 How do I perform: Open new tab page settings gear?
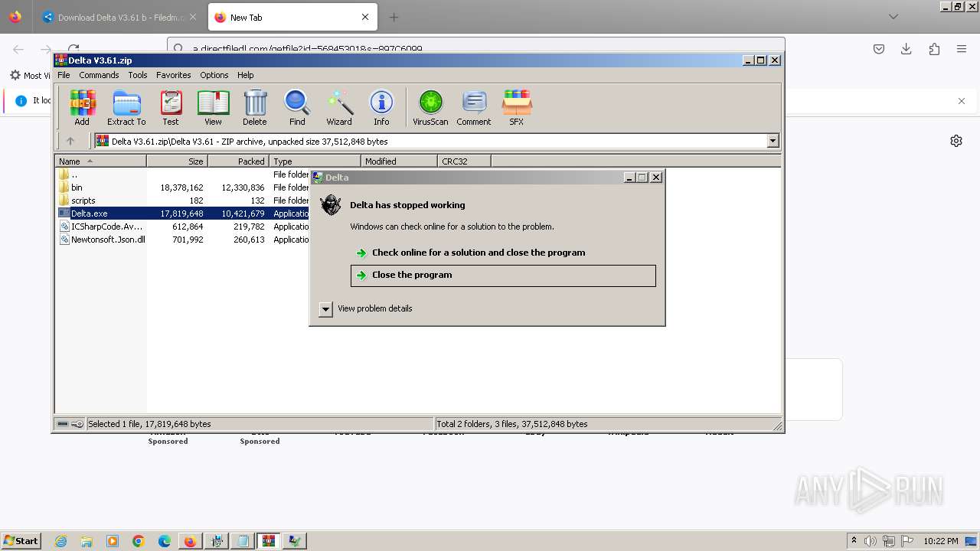coord(956,141)
